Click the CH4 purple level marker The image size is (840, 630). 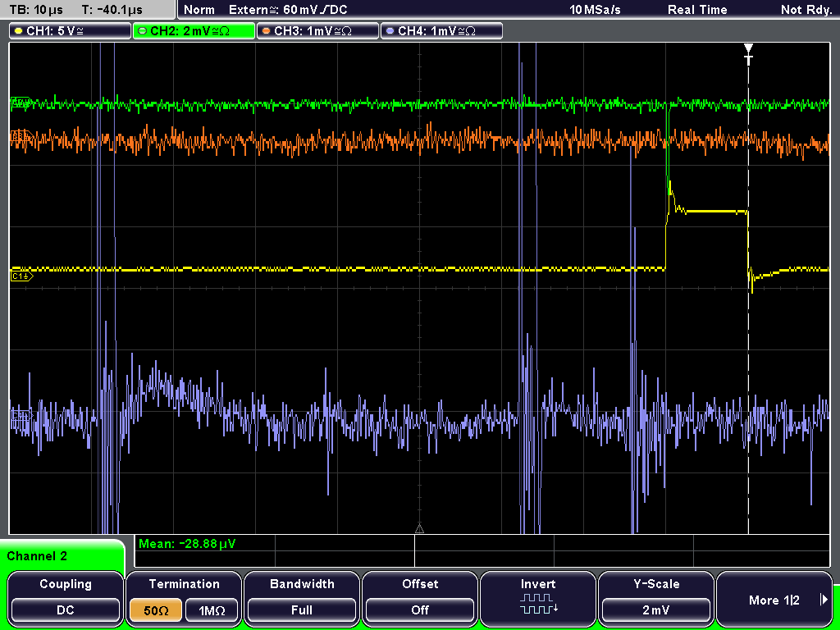pyautogui.click(x=21, y=415)
